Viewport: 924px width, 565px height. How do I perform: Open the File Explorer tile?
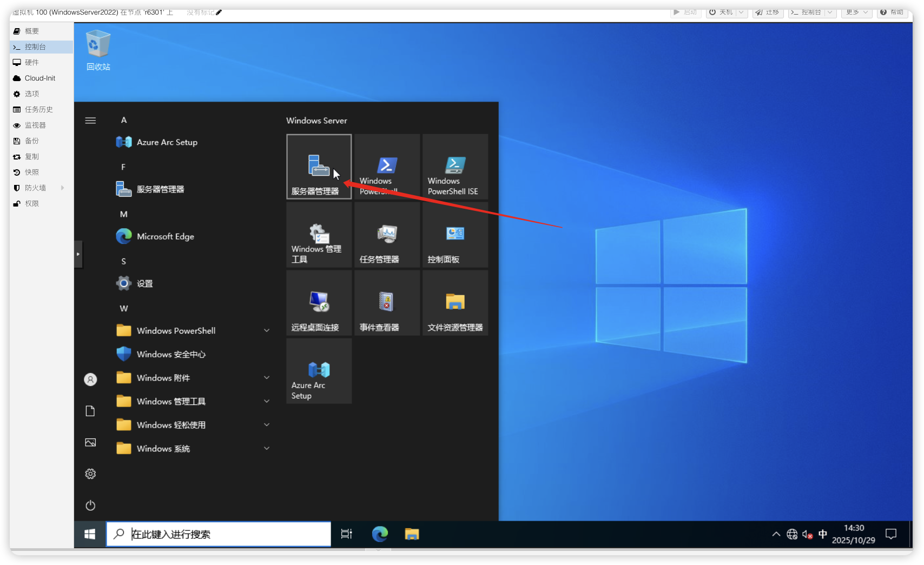coord(455,303)
